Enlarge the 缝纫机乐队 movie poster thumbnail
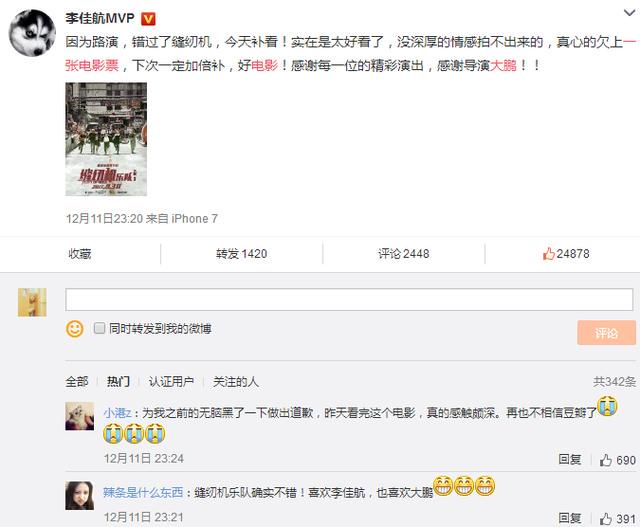Viewport: 640px width, 527px height. [x=106, y=139]
